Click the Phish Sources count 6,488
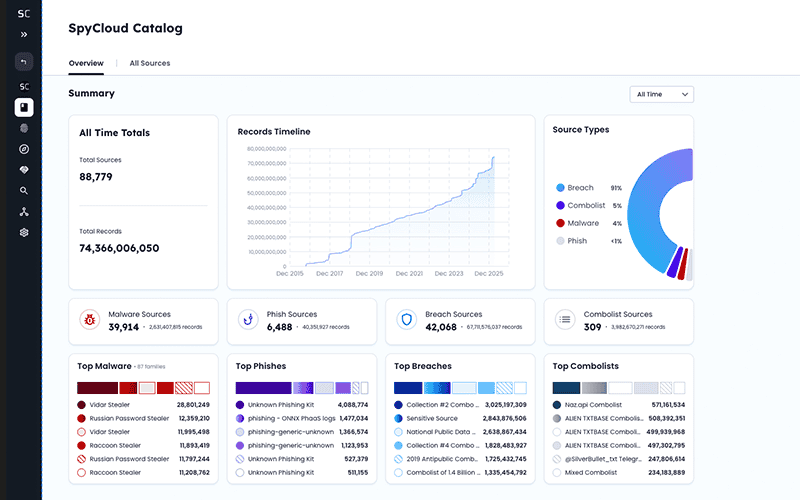This screenshot has height=500, width=800. coord(280,328)
